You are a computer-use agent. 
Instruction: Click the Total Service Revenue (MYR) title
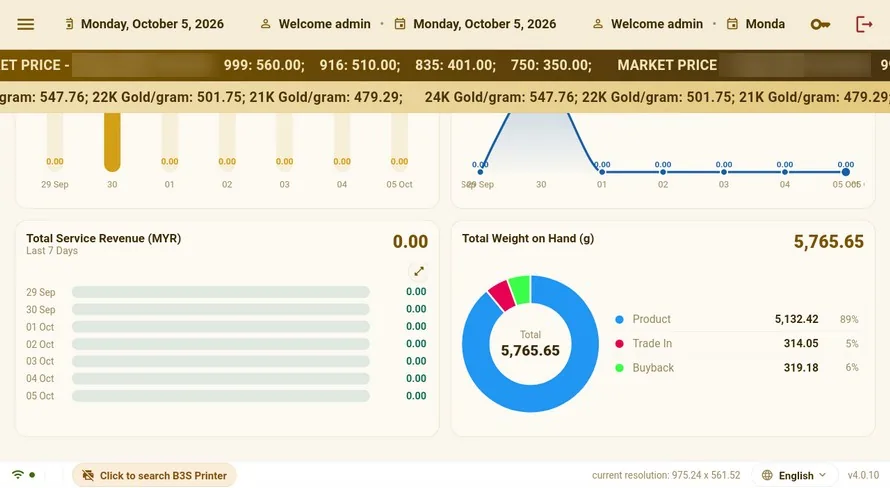103,238
